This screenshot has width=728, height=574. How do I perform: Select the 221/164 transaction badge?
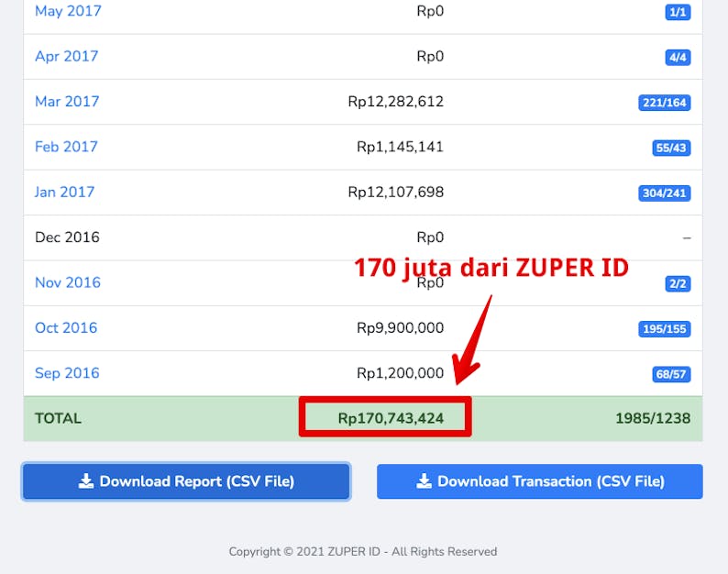point(665,103)
